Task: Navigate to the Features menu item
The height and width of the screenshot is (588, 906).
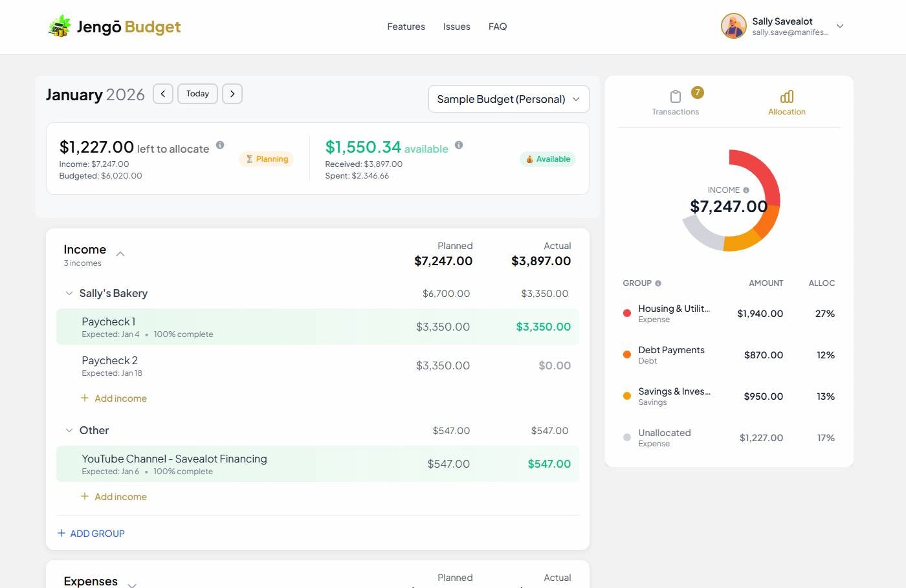Action: (x=406, y=26)
